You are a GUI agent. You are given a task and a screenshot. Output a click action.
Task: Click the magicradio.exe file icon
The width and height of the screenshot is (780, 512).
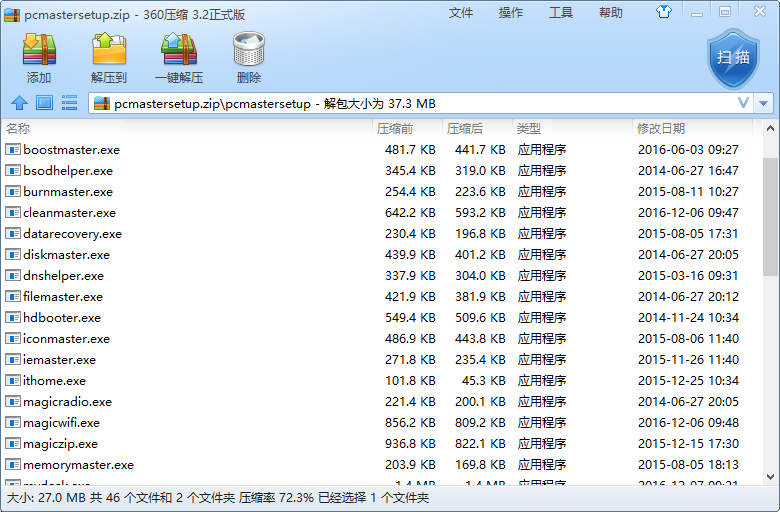pos(13,402)
